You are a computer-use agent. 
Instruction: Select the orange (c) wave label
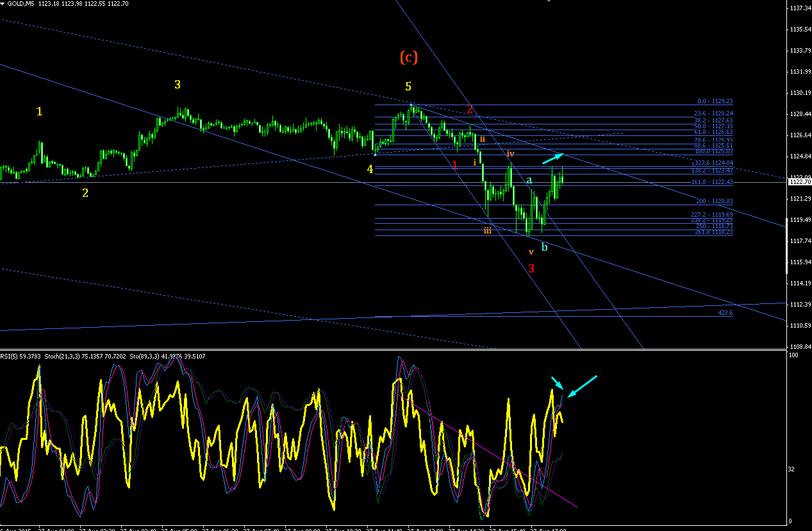[x=409, y=57]
